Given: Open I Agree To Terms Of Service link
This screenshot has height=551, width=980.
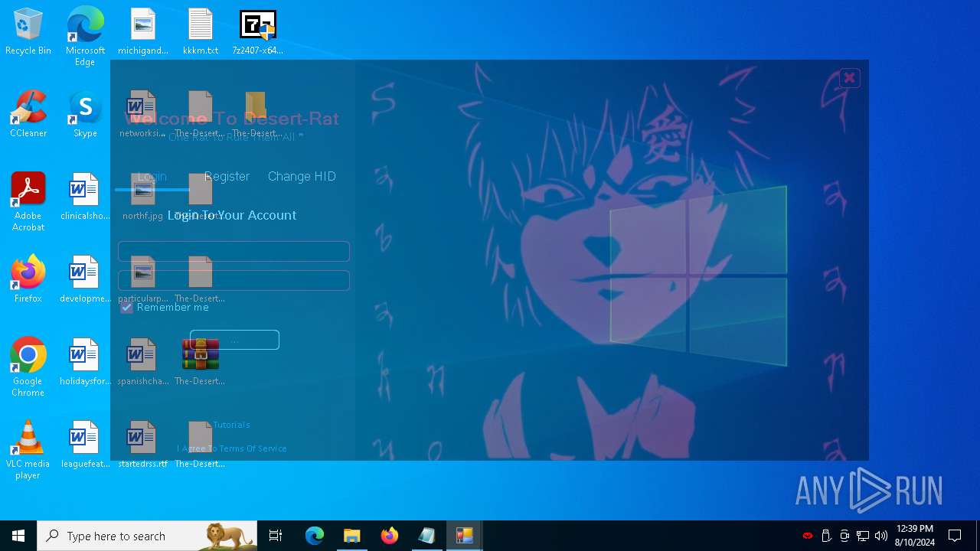Looking at the screenshot, I should pos(232,448).
